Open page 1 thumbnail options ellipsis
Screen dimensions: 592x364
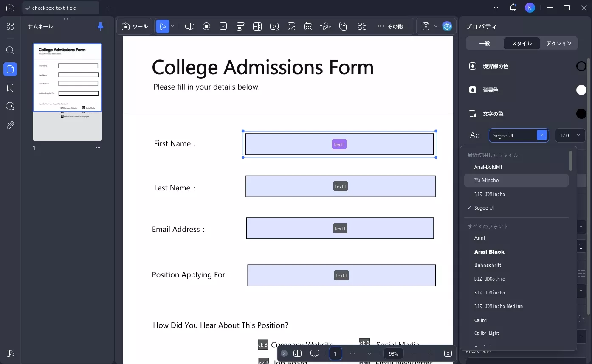click(98, 148)
